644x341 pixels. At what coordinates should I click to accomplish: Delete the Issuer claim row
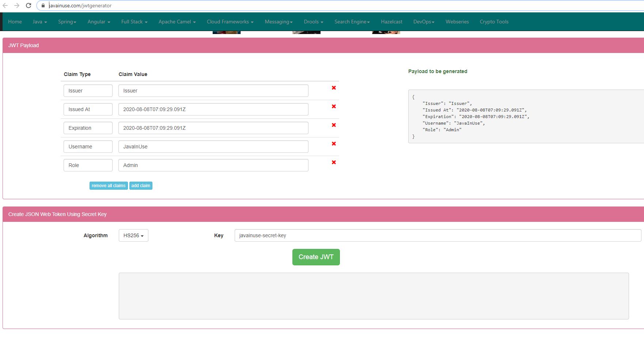[x=334, y=88]
